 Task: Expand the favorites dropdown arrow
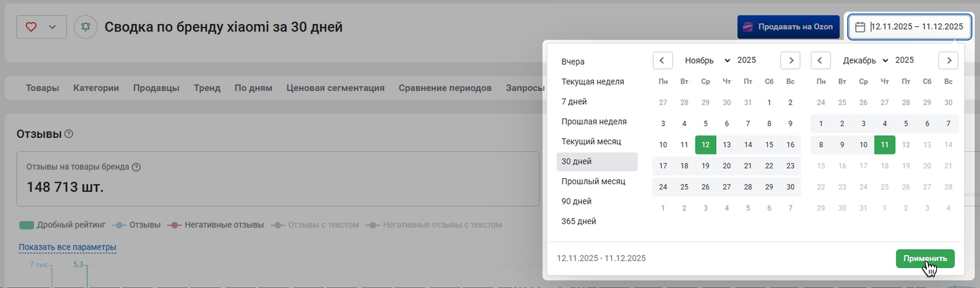click(x=53, y=27)
